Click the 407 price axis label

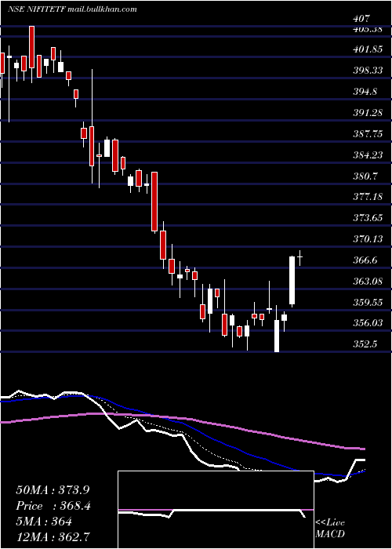coord(361,19)
